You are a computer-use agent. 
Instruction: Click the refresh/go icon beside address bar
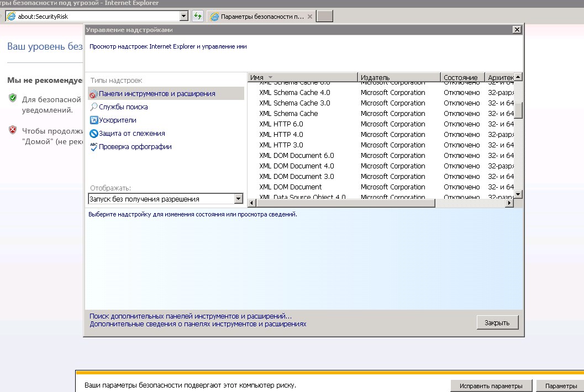[x=198, y=16]
